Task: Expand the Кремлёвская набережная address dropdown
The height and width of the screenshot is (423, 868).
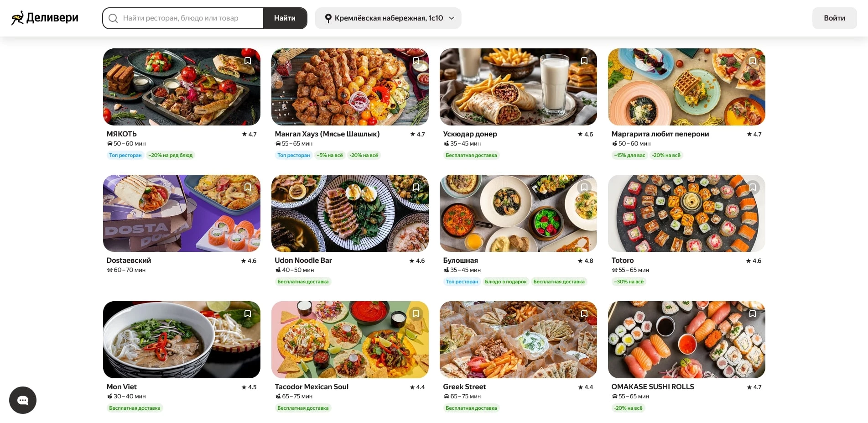Action: tap(388, 18)
